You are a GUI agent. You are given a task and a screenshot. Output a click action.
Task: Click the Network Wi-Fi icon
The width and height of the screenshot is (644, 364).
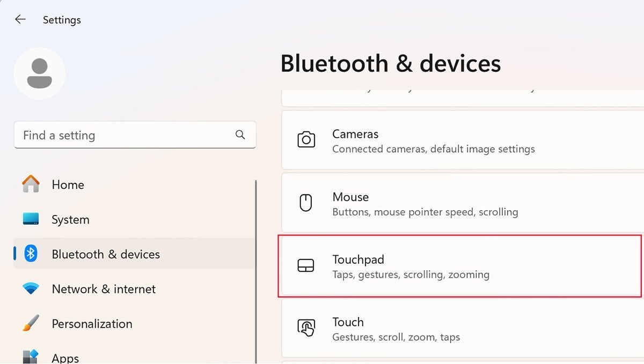pos(31,289)
